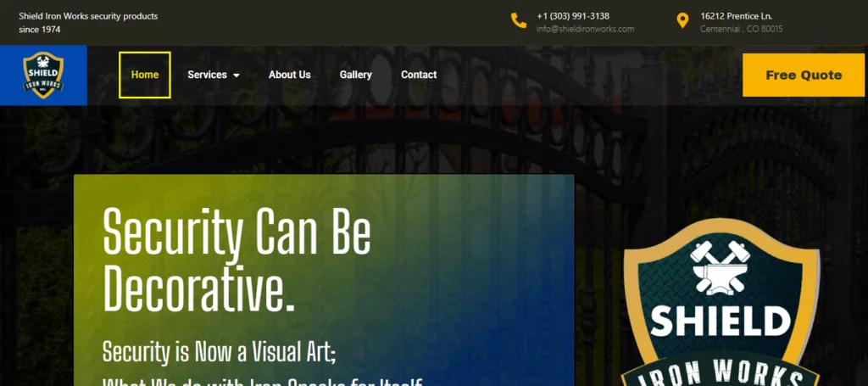This screenshot has width=868, height=386.
Task: Open the Gallery menu item
Action: click(x=356, y=75)
